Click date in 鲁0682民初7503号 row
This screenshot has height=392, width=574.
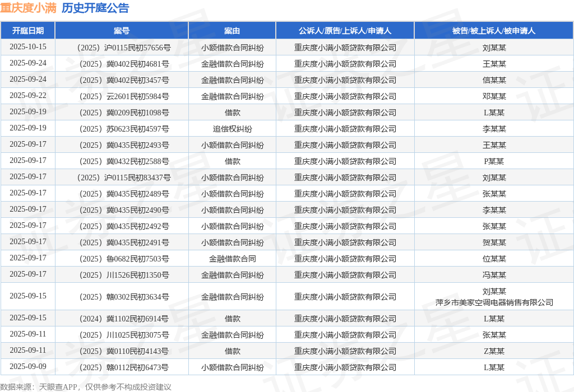tap(28, 258)
